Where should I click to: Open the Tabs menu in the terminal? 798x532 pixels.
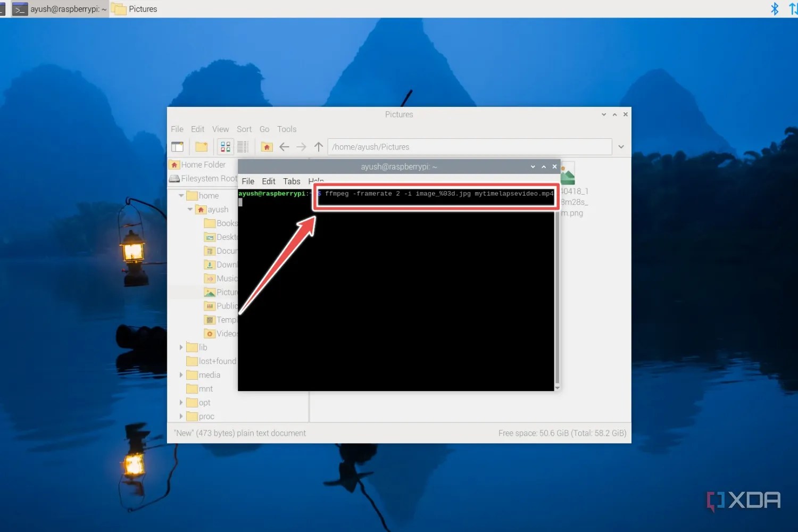292,181
